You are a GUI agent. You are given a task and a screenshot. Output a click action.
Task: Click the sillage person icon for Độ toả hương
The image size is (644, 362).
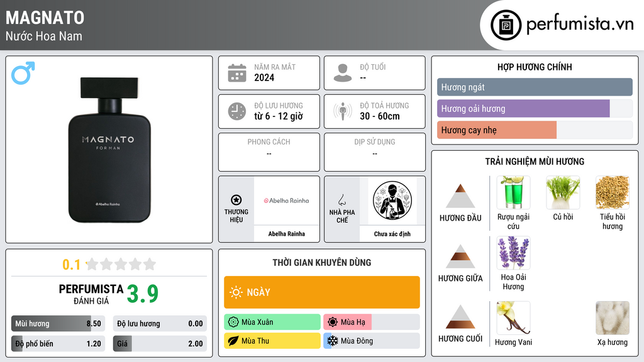343,111
